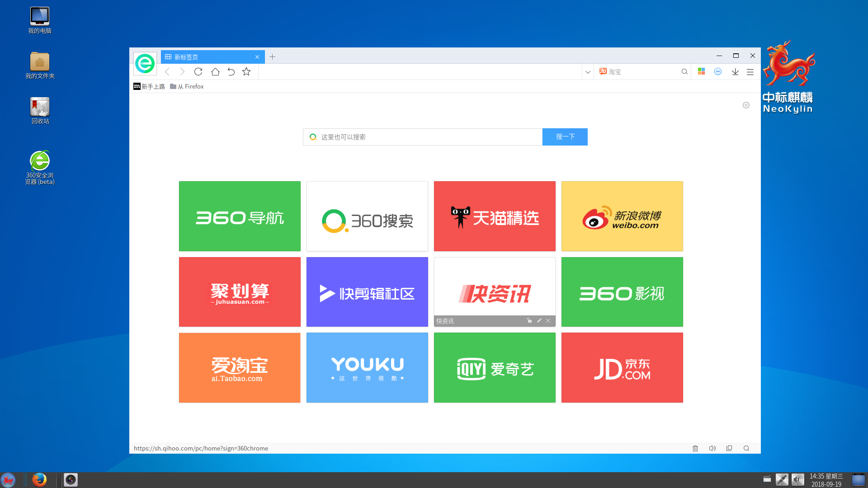868x488 pixels.
Task: Mute page audio via the speaker icon
Action: [x=713, y=448]
